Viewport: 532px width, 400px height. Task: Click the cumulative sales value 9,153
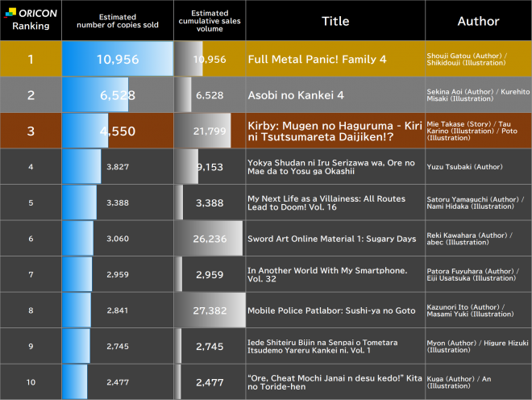pyautogui.click(x=210, y=167)
